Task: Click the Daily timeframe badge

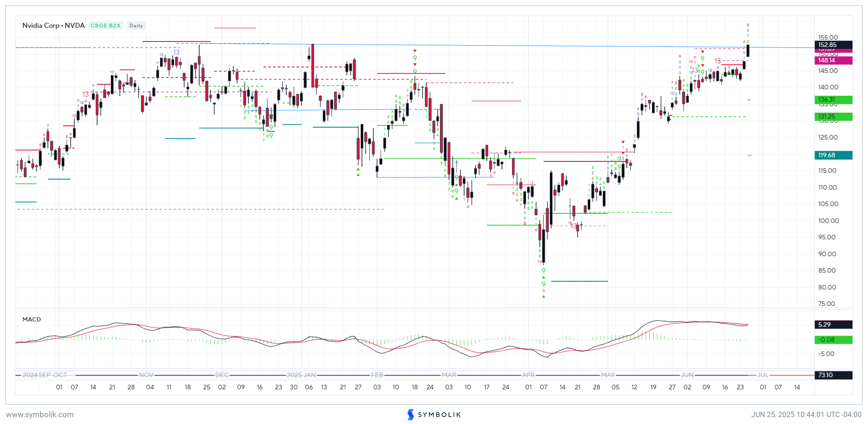Action: 136,26
